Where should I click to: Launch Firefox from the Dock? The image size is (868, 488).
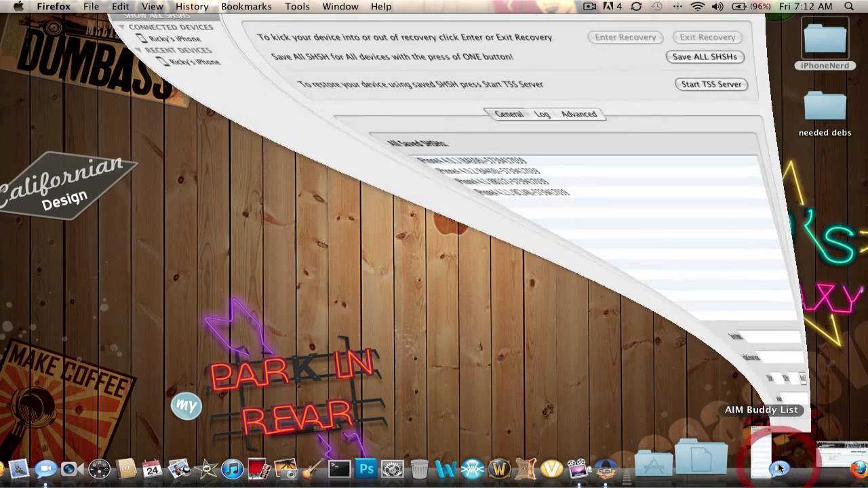click(x=859, y=468)
